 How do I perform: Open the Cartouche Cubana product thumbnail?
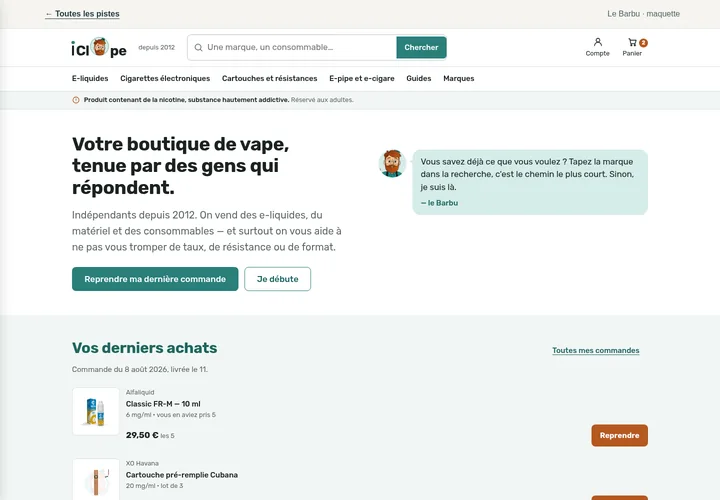pos(96,479)
